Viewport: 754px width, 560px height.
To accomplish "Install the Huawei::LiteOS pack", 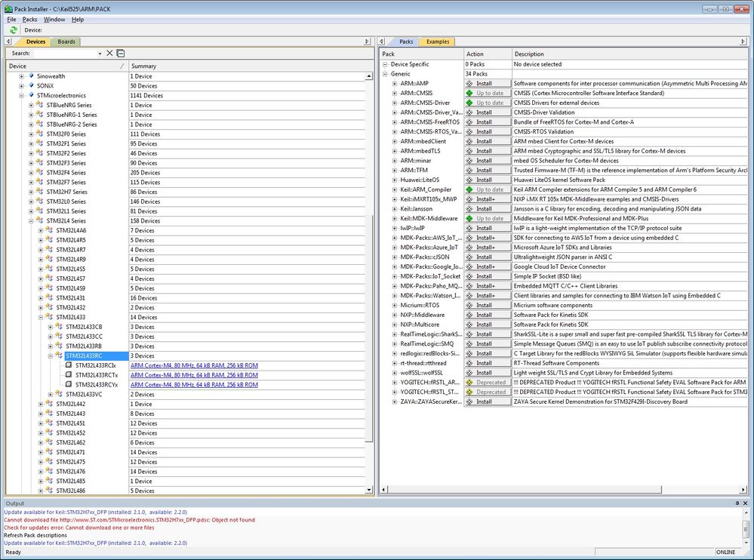I will [488, 180].
